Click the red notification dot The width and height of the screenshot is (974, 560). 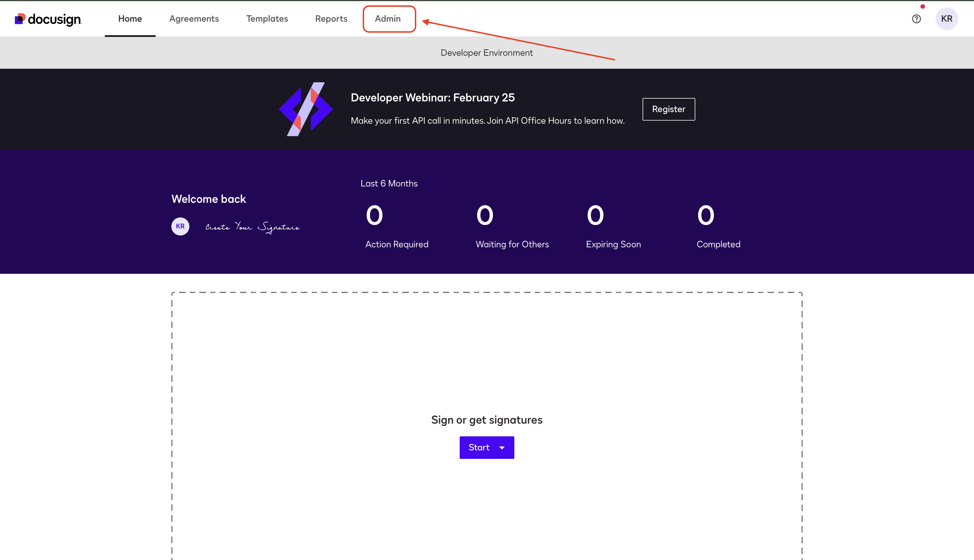click(922, 6)
